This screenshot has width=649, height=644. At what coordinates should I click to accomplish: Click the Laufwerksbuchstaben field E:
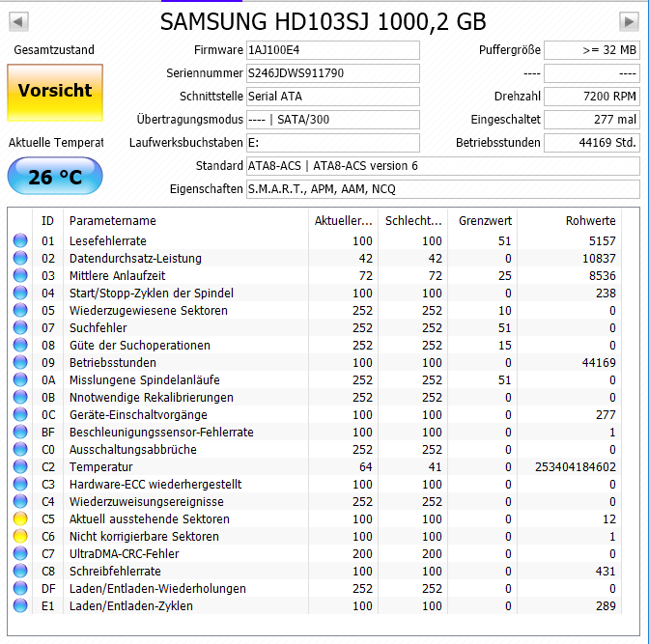pyautogui.click(x=333, y=143)
